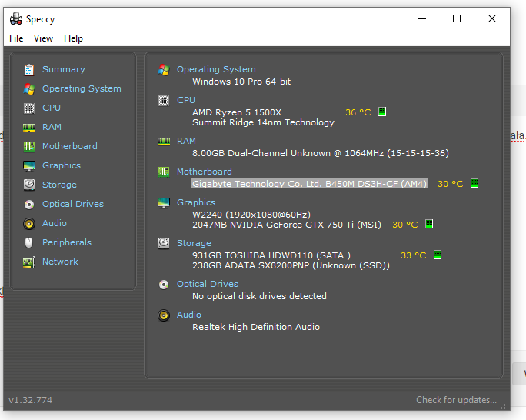Viewport: 526px width, 420px height.
Task: Go to Operating System section in sidebar
Action: point(82,88)
